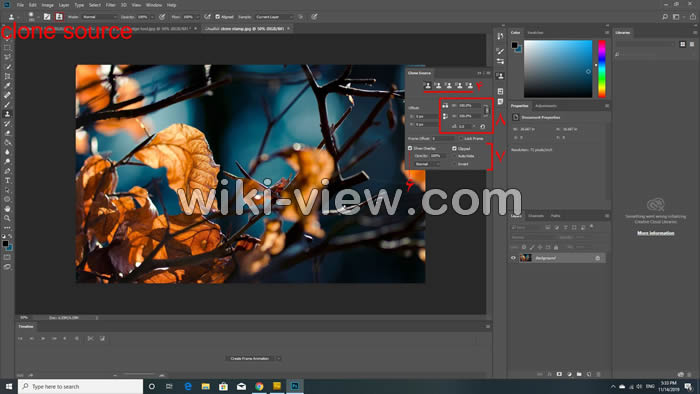
Task: Open the Clone Source icon in the dock strip
Action: pos(500,76)
